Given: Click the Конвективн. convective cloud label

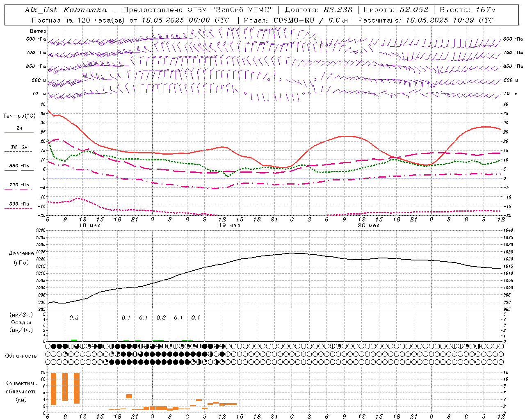Looking at the screenshot, I should click(21, 383).
